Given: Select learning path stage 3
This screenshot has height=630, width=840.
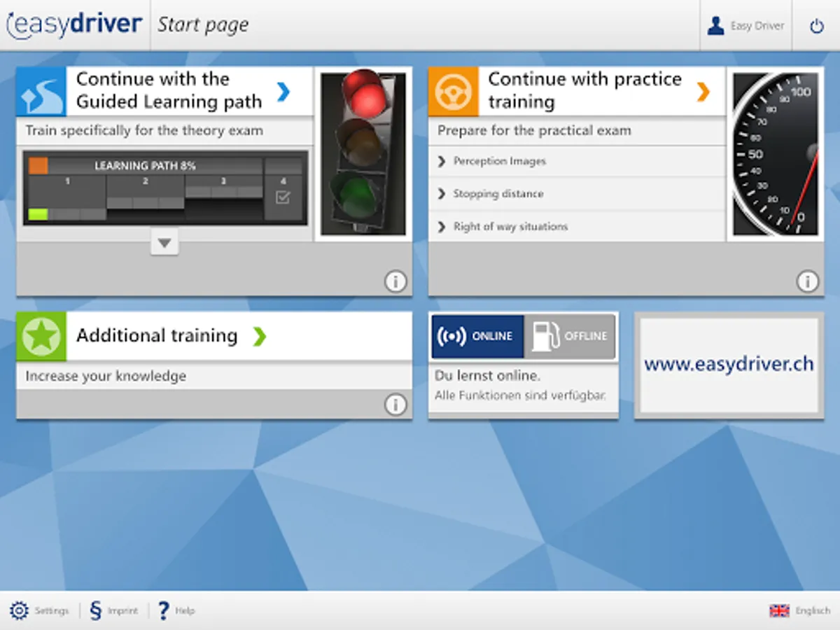Looking at the screenshot, I should point(224,187).
